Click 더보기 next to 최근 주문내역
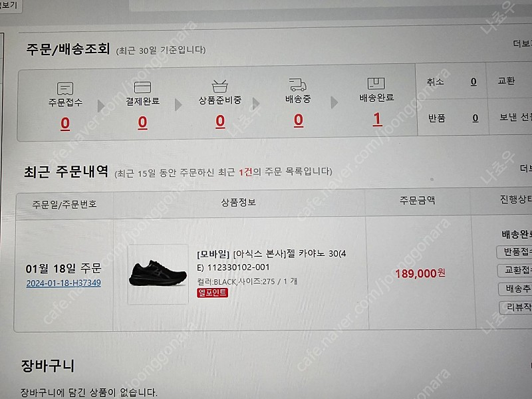 point(525,168)
